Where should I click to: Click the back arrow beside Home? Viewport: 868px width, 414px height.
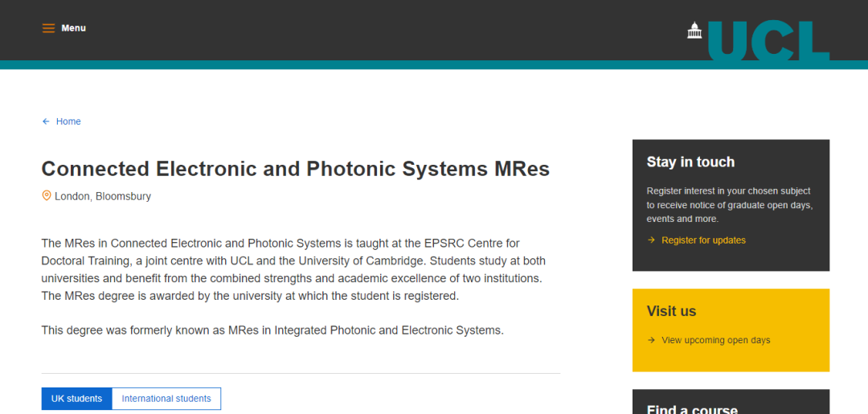[x=46, y=121]
